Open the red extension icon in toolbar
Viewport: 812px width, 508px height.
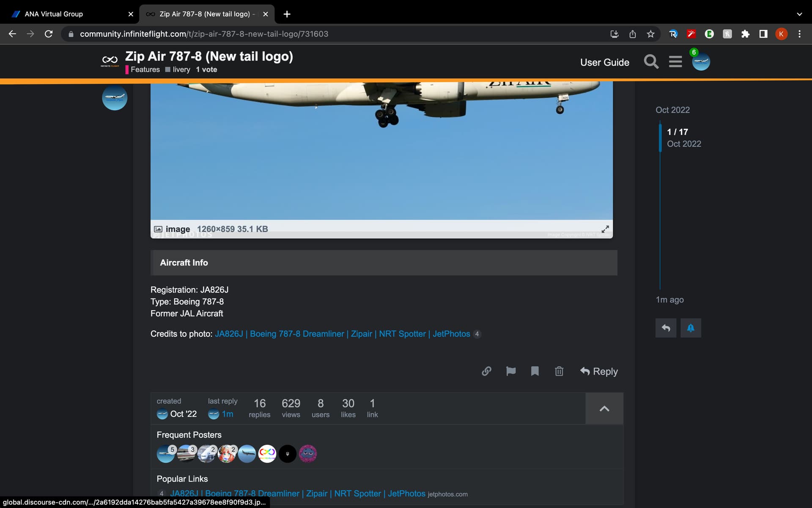click(x=691, y=34)
